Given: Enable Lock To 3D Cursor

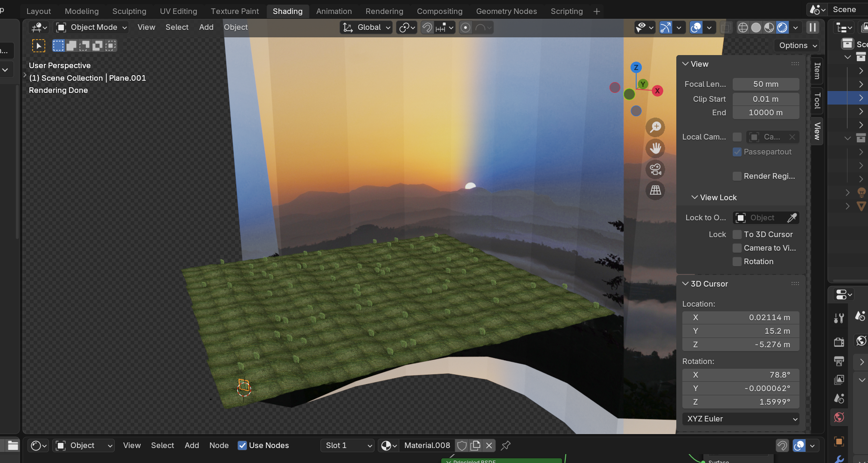Looking at the screenshot, I should (737, 234).
